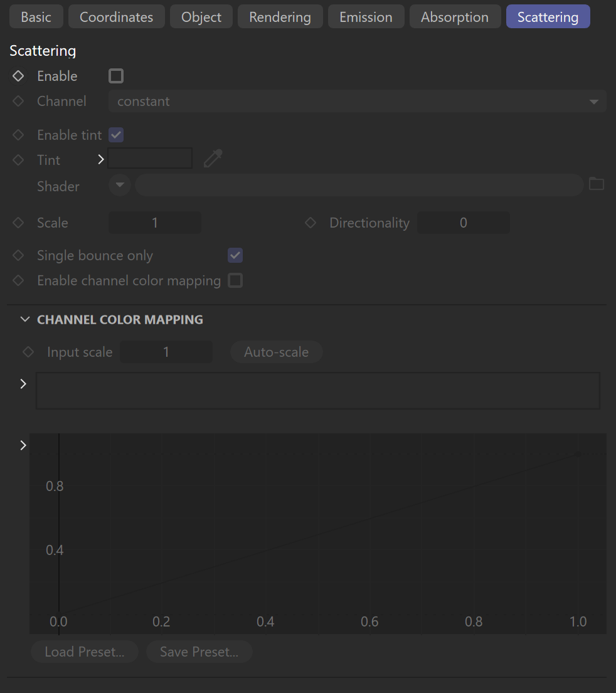Screen dimensions: 616x693
Task: Open the Channel constant dropdown
Action: click(x=358, y=101)
